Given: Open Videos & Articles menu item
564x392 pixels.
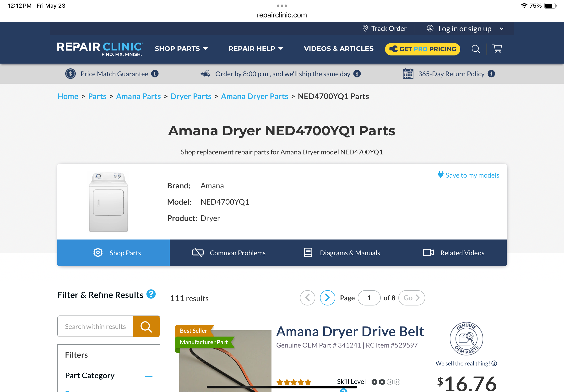Looking at the screenshot, I should pyautogui.click(x=339, y=49).
